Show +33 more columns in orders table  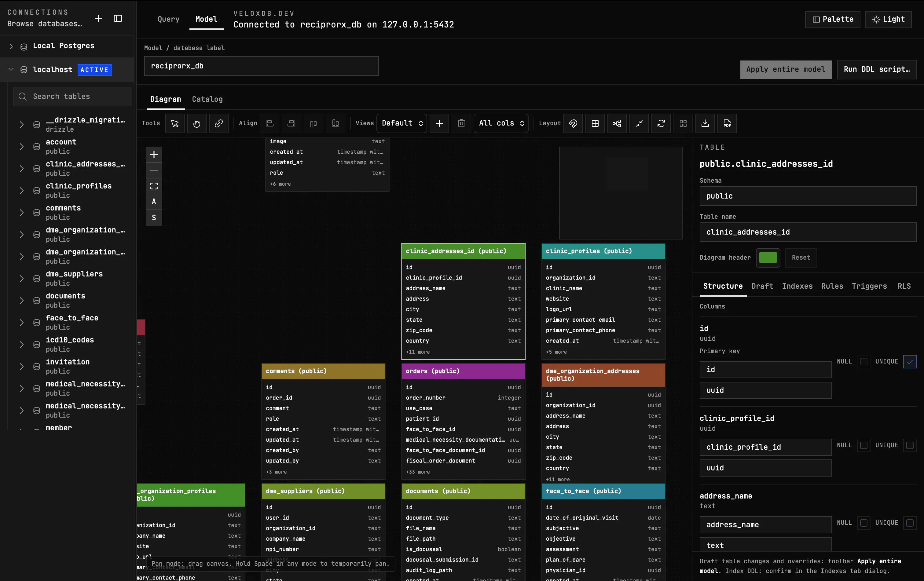click(418, 472)
